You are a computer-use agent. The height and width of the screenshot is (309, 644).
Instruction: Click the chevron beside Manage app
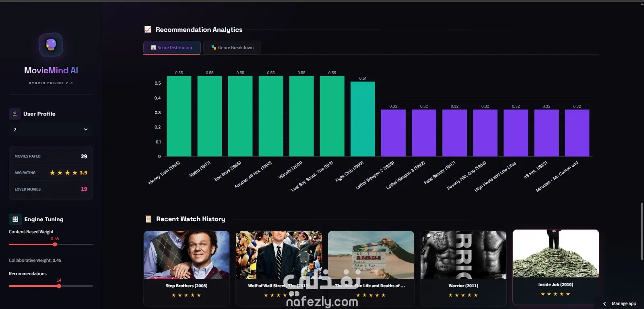pos(604,304)
